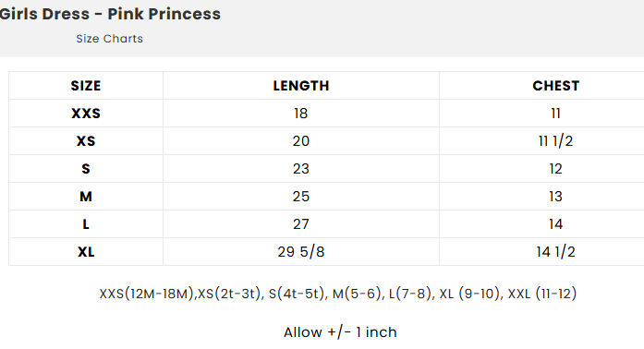Screen dimensions: 644x349
Task: Select the CHEST column header
Action: click(555, 86)
